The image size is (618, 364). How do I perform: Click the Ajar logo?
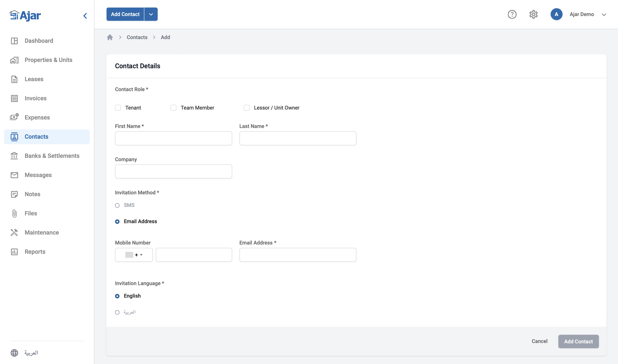[25, 15]
